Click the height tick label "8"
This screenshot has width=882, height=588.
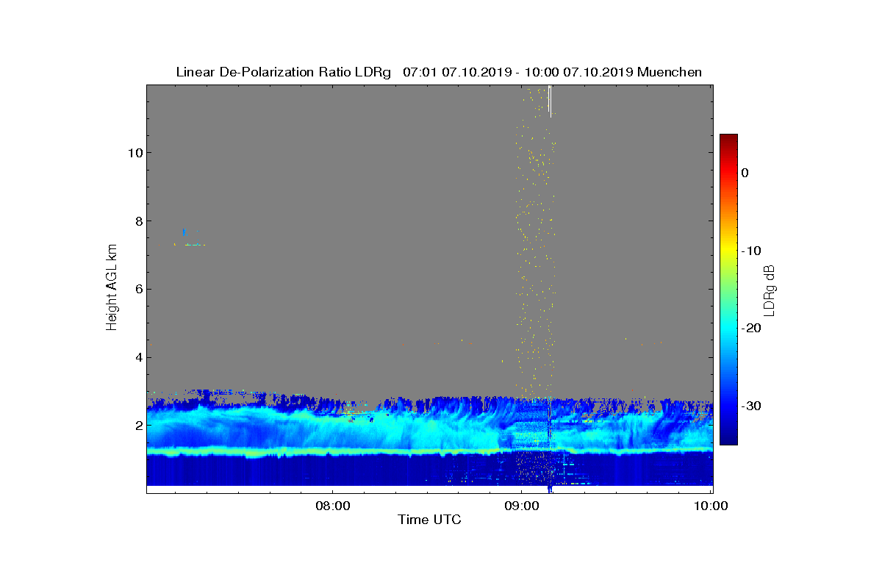click(137, 221)
